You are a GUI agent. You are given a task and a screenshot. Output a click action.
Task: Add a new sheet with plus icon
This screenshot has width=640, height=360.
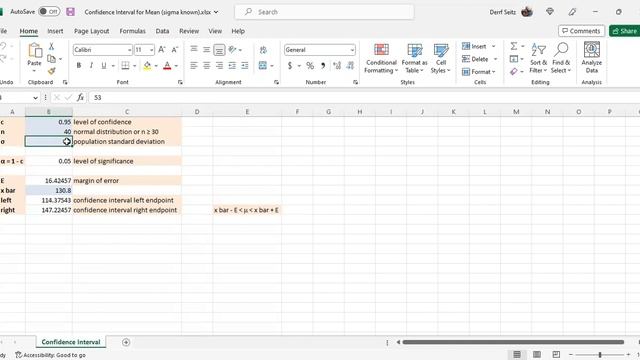click(x=126, y=342)
